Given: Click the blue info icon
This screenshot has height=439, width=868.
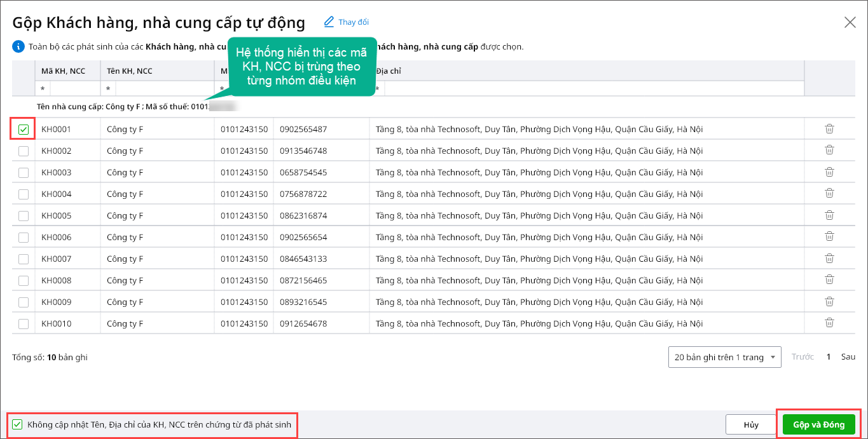Looking at the screenshot, I should (x=17, y=46).
